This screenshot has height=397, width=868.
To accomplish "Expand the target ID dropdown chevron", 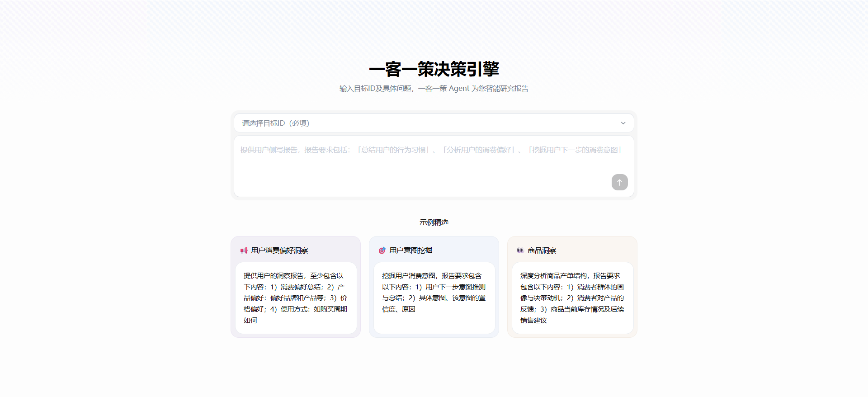I will coord(623,123).
